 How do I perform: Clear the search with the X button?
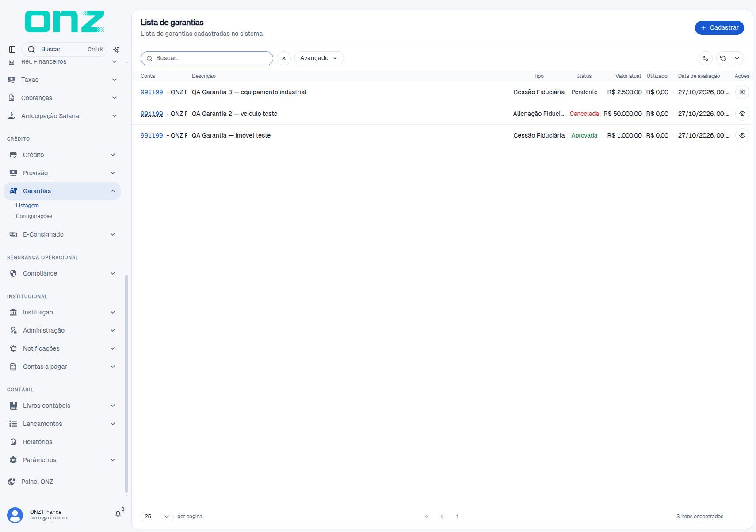[284, 58]
